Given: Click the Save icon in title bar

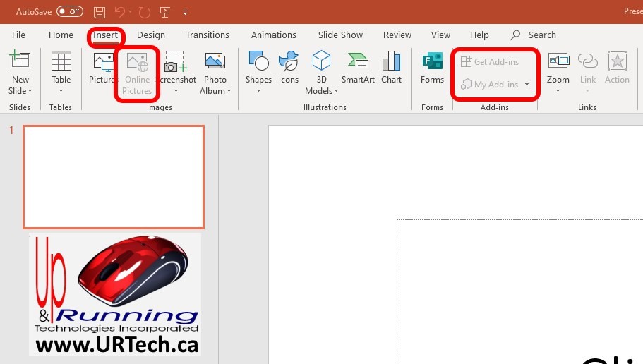Looking at the screenshot, I should click(x=100, y=12).
